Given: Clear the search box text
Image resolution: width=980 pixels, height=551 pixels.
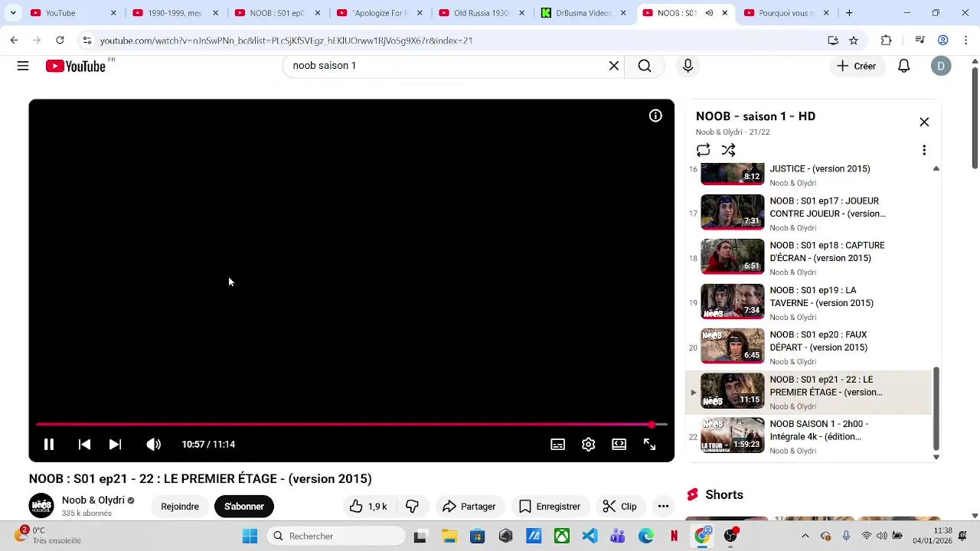Looking at the screenshot, I should [x=614, y=66].
